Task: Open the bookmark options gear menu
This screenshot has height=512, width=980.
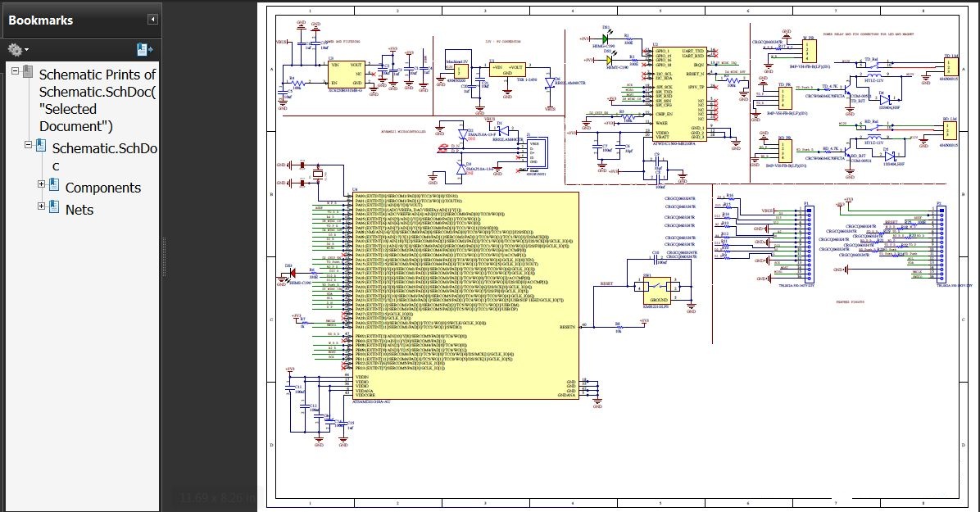Action: click(x=17, y=49)
